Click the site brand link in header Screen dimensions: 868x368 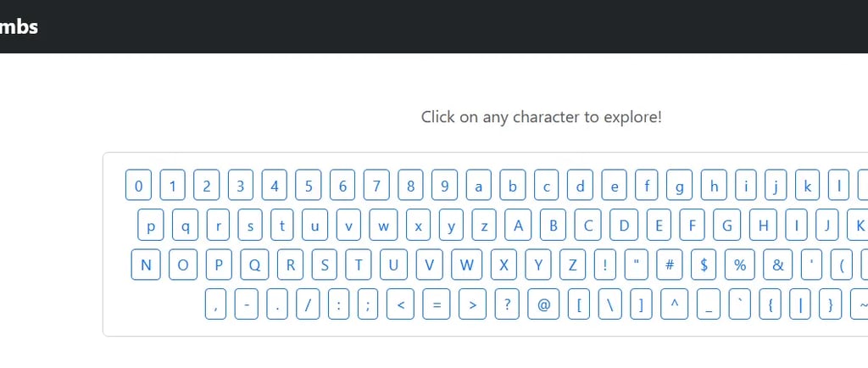pos(19,26)
